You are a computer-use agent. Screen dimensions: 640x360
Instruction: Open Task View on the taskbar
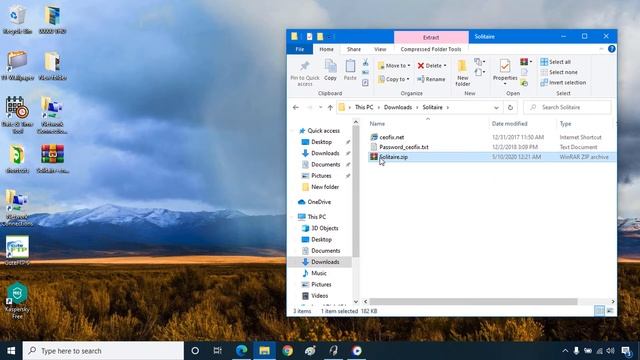point(218,351)
